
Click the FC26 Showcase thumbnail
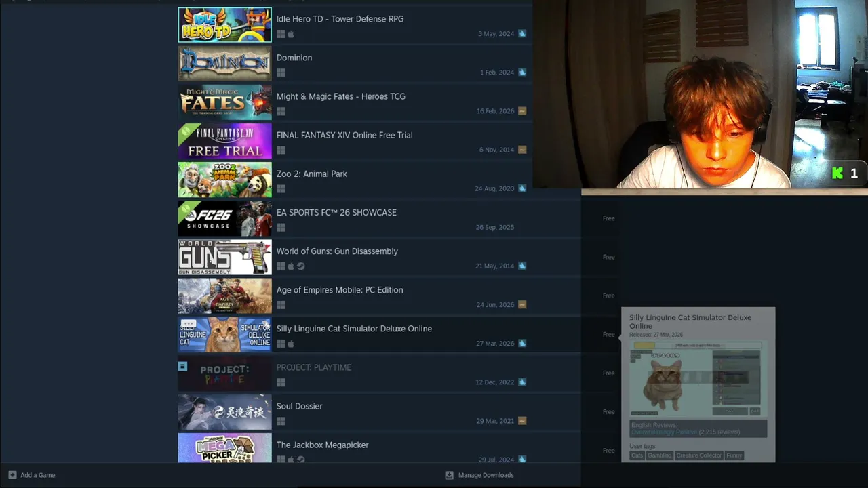[x=224, y=218]
